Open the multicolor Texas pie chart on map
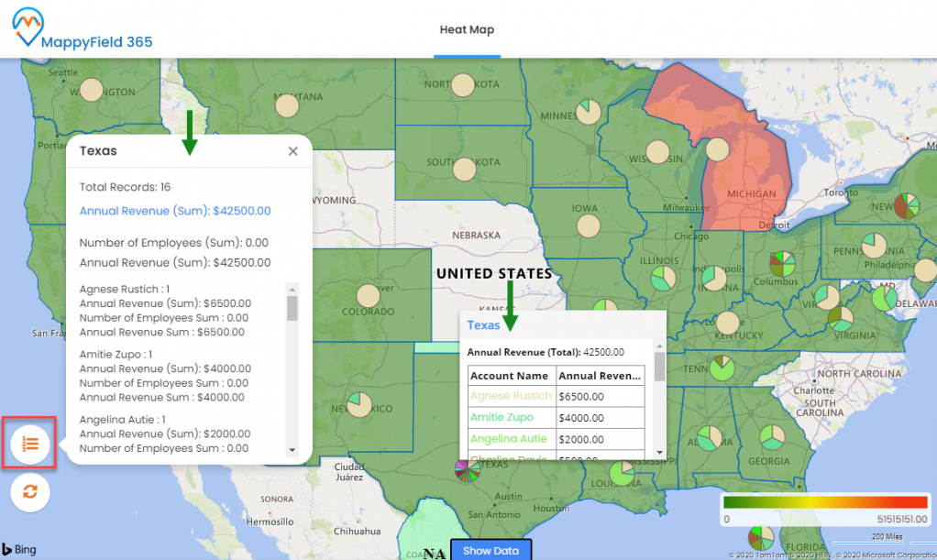This screenshot has width=937, height=560. (467, 470)
